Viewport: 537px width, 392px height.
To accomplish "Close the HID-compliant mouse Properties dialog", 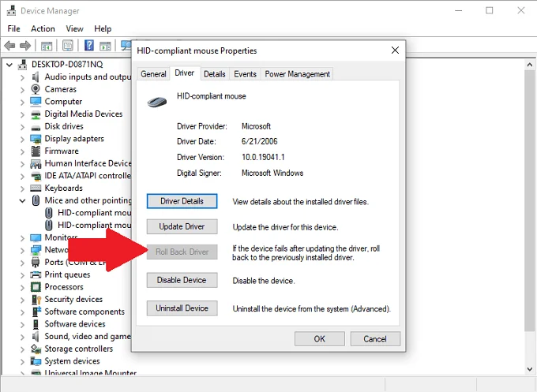I will [395, 50].
